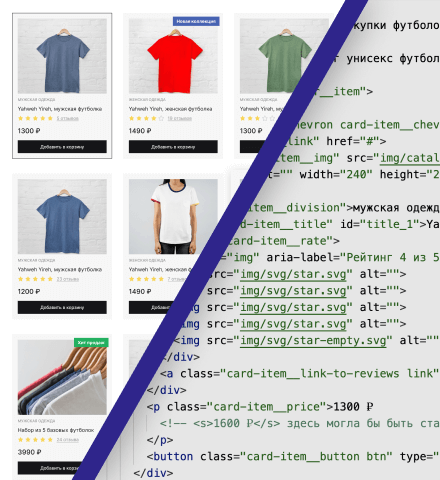
Task: Open the set of five t-shirts photo
Action: point(62,377)
